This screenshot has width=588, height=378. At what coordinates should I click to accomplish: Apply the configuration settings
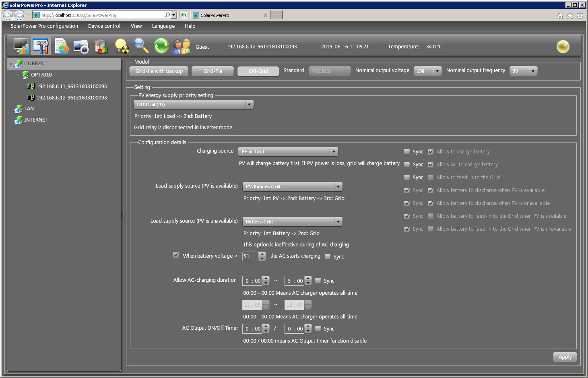pyautogui.click(x=565, y=357)
